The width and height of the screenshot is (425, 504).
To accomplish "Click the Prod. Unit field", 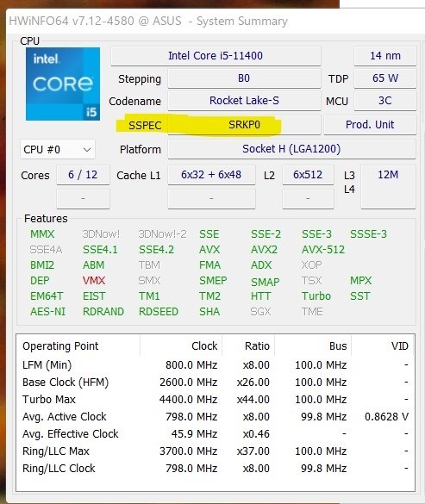I will point(370,125).
